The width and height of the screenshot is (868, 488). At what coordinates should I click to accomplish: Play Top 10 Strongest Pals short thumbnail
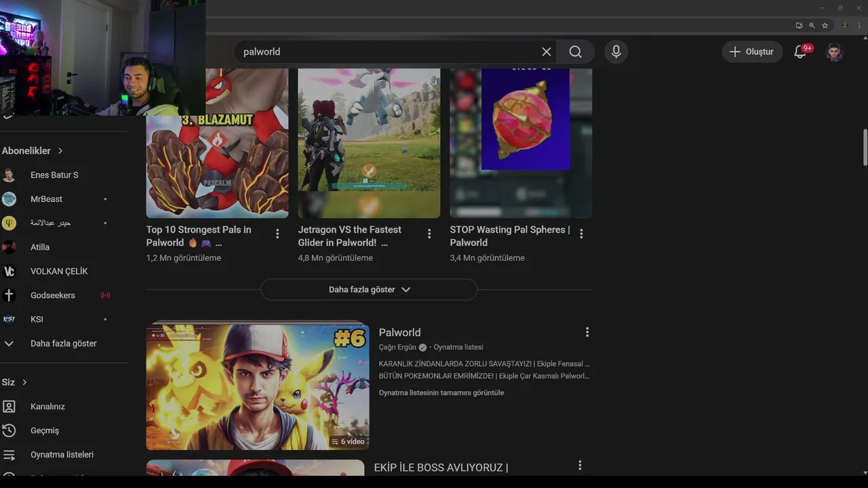point(217,143)
